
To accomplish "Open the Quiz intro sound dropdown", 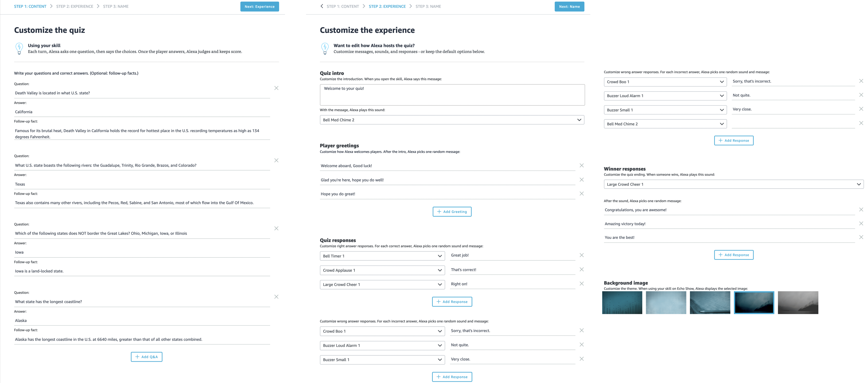I will tap(452, 120).
